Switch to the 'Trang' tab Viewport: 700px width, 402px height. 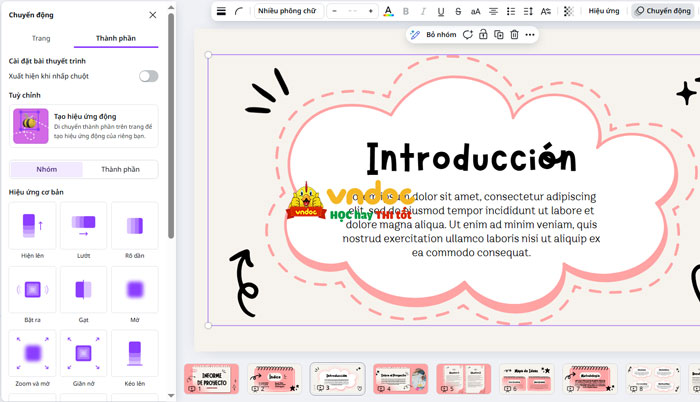coord(41,38)
